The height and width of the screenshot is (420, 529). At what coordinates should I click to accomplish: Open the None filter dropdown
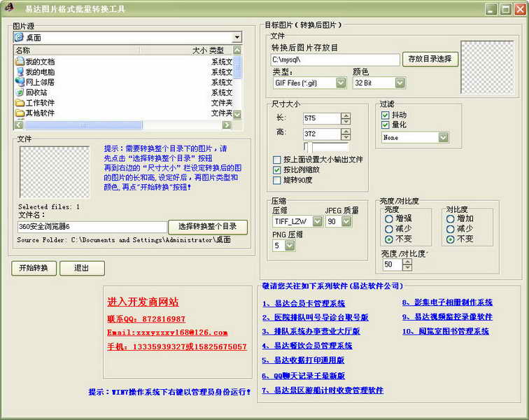444,137
